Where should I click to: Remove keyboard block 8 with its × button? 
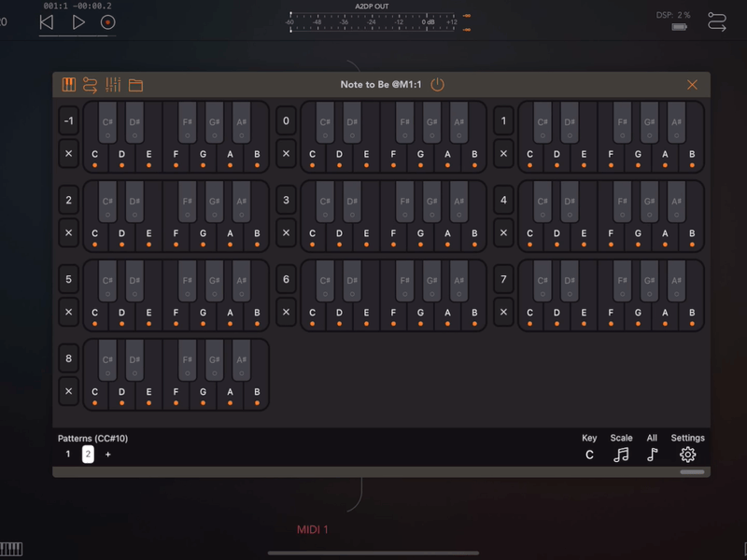tap(68, 391)
